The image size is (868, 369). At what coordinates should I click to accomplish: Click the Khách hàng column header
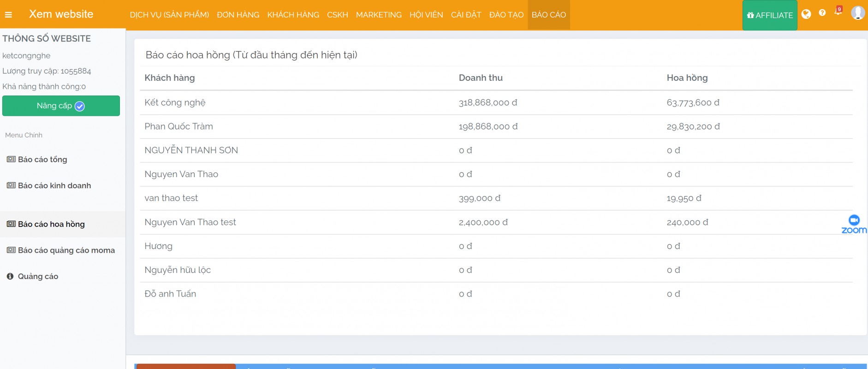pyautogui.click(x=170, y=78)
